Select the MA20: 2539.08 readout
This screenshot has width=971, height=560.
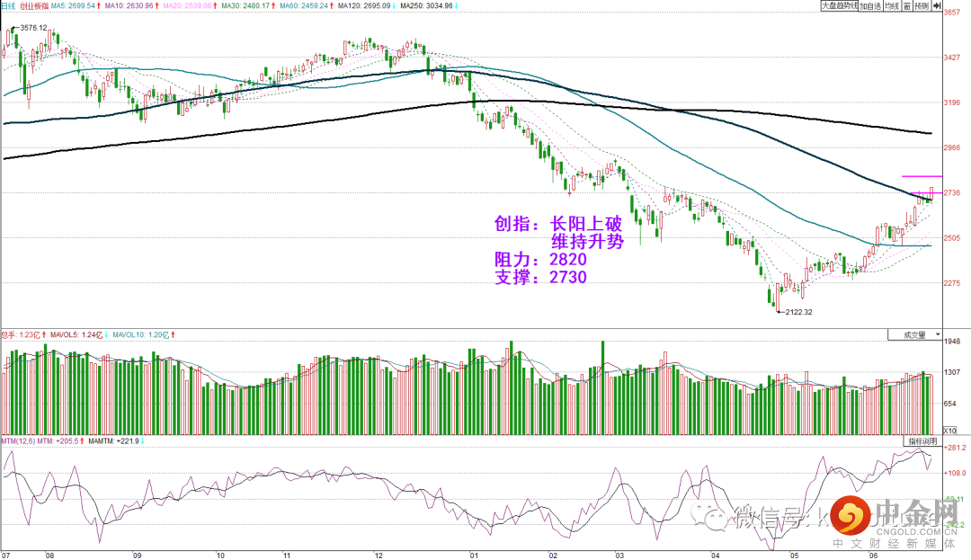[190, 5]
